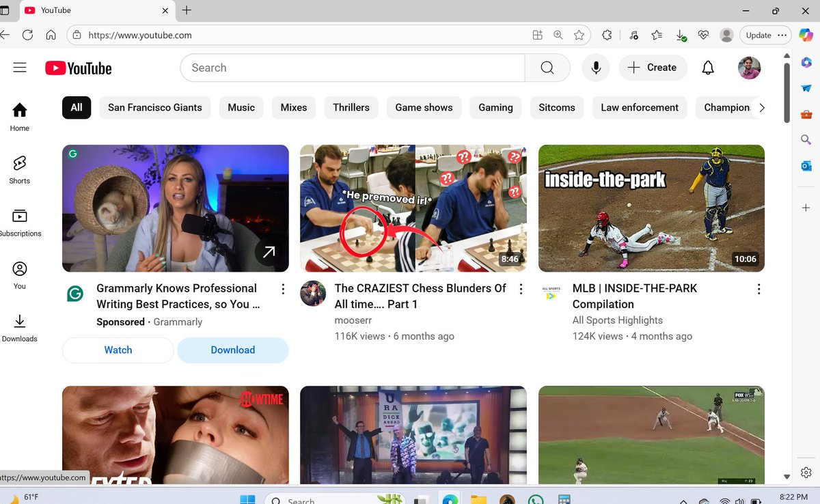Open Outlook icon in Edge sidebar

(x=806, y=166)
